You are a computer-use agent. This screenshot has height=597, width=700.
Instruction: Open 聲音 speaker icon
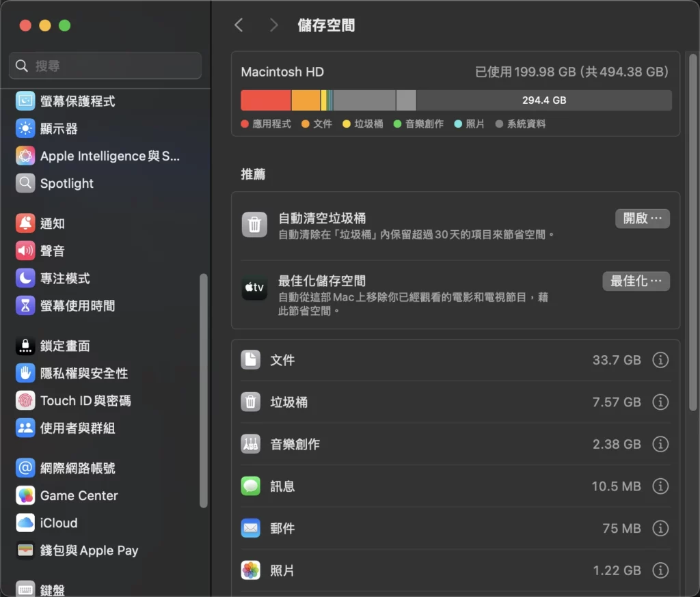pos(25,251)
